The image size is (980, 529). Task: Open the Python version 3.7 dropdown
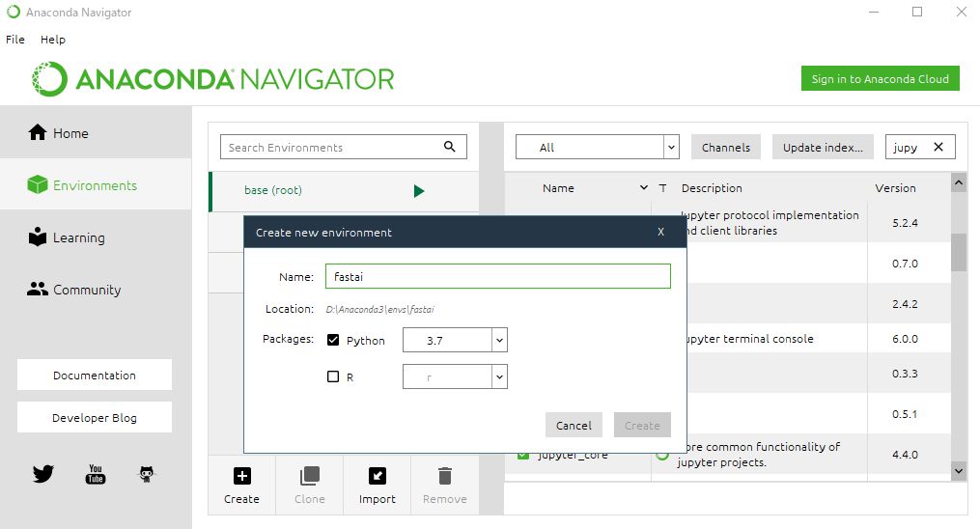(x=499, y=341)
